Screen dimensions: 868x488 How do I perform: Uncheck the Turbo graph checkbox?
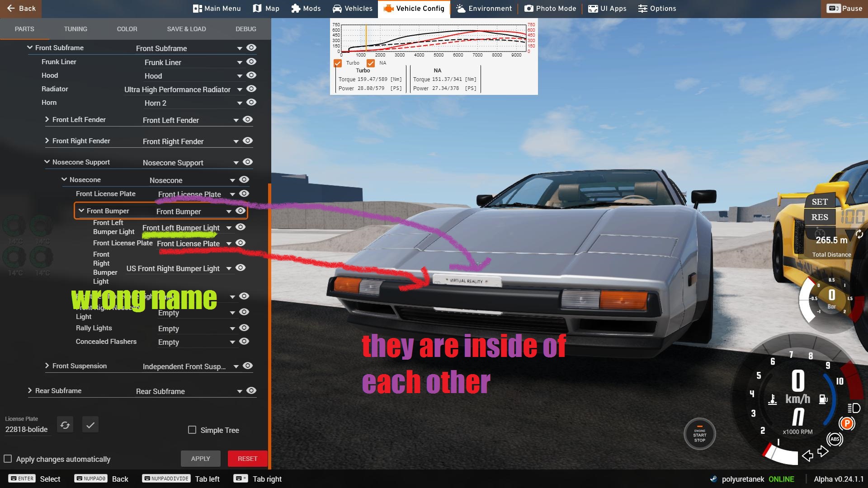(x=338, y=63)
